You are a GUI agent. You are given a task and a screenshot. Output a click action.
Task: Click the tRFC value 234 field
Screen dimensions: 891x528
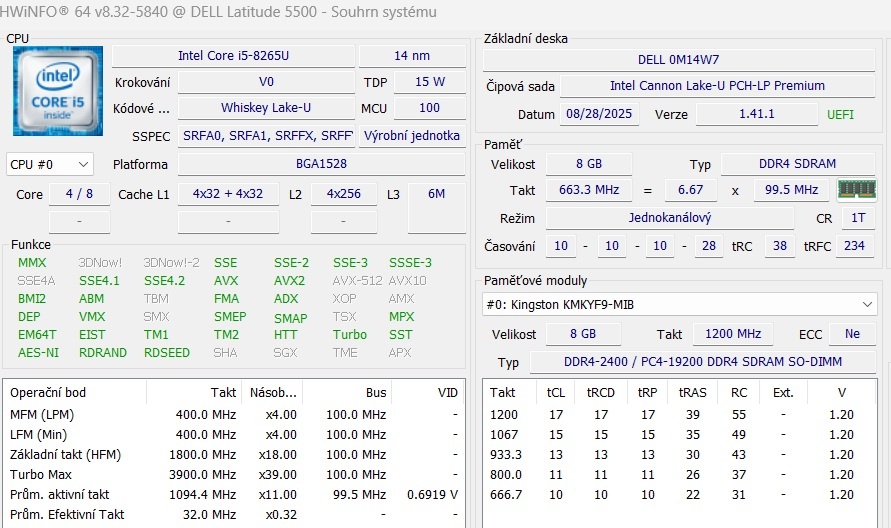pyautogui.click(x=854, y=246)
